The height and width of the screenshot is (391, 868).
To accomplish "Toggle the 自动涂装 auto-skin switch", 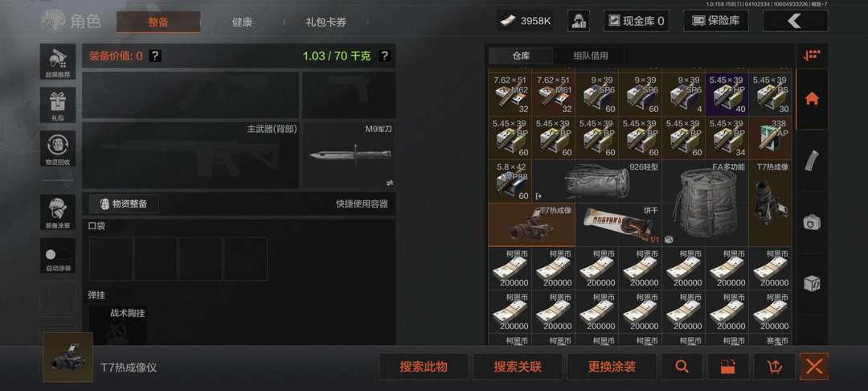I will (x=58, y=255).
